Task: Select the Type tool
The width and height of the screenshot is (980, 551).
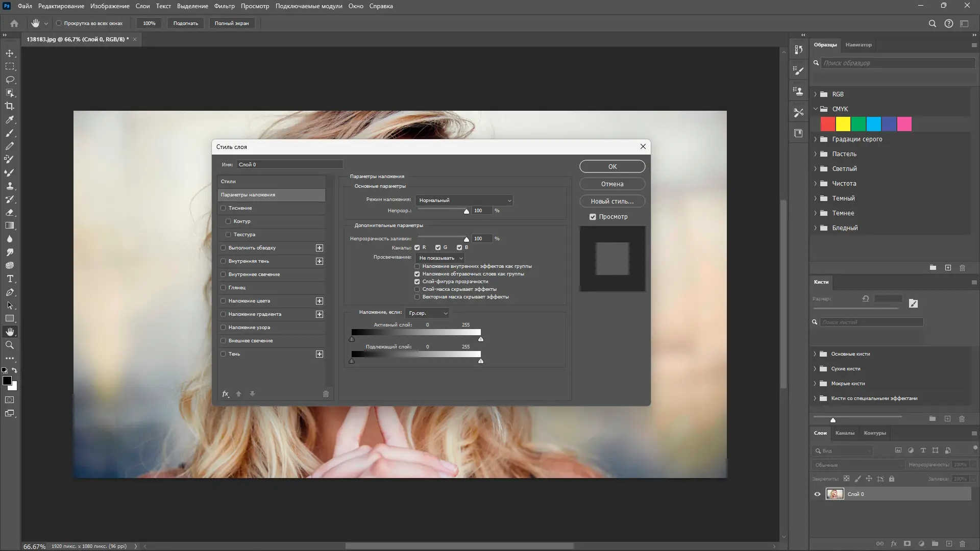Action: (x=10, y=279)
